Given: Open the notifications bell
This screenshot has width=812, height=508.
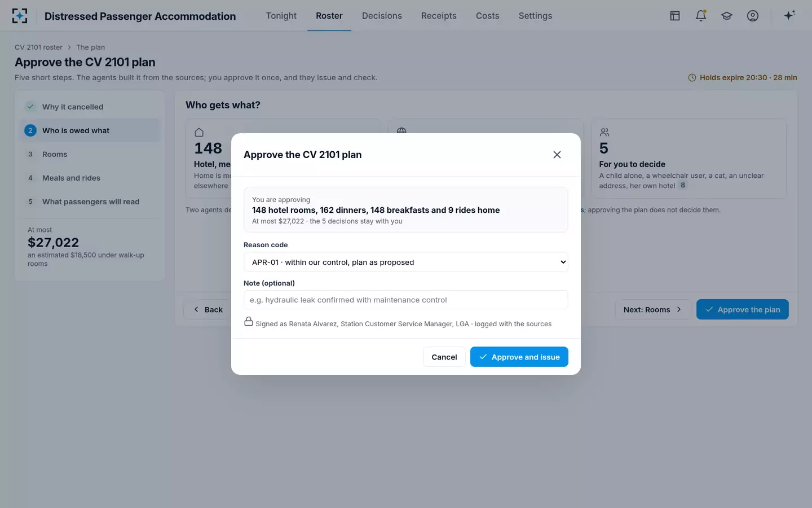Looking at the screenshot, I should click(701, 16).
